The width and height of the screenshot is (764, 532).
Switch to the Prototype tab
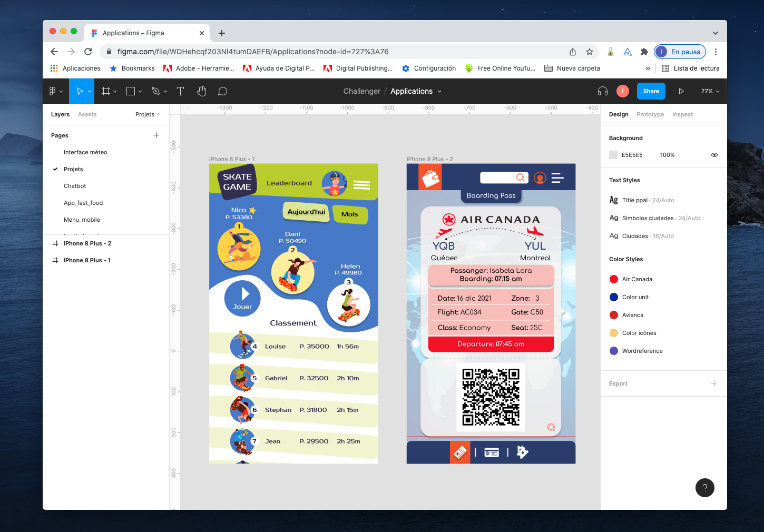click(x=650, y=114)
